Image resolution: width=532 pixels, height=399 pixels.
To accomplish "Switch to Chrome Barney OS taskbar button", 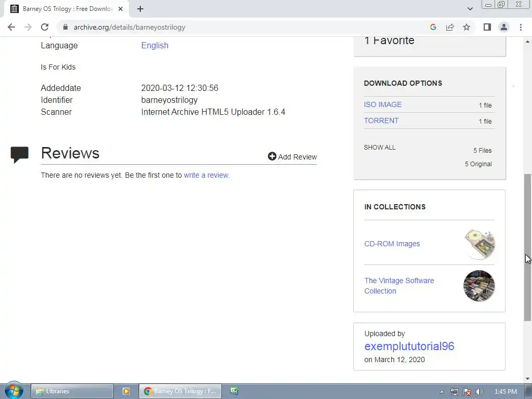I will (180, 391).
